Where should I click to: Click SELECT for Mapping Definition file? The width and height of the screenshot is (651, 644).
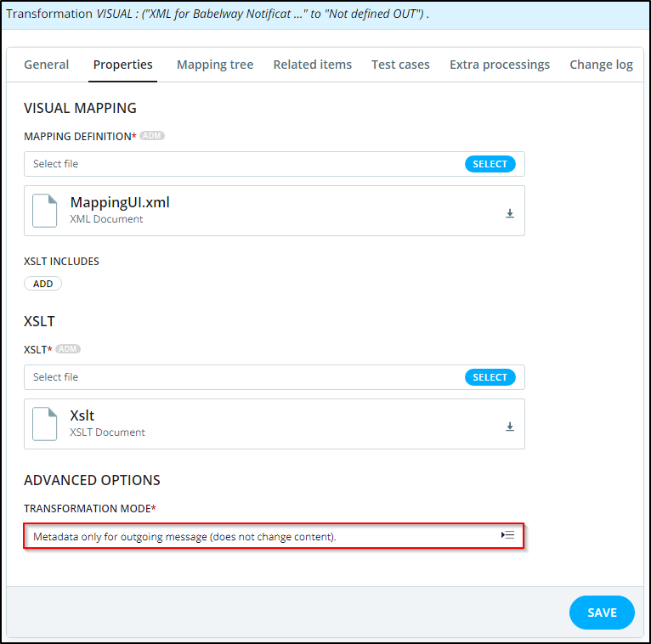click(x=490, y=164)
